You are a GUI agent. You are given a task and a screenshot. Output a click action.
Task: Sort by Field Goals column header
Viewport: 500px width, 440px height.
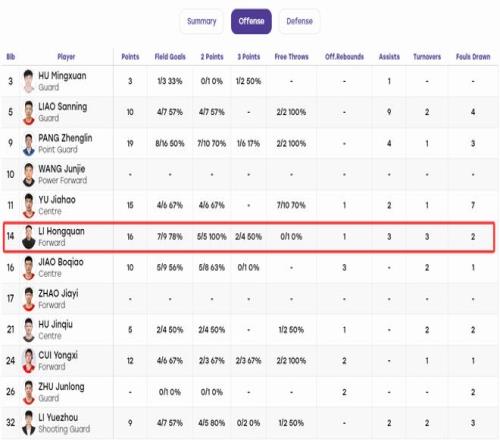[170, 57]
